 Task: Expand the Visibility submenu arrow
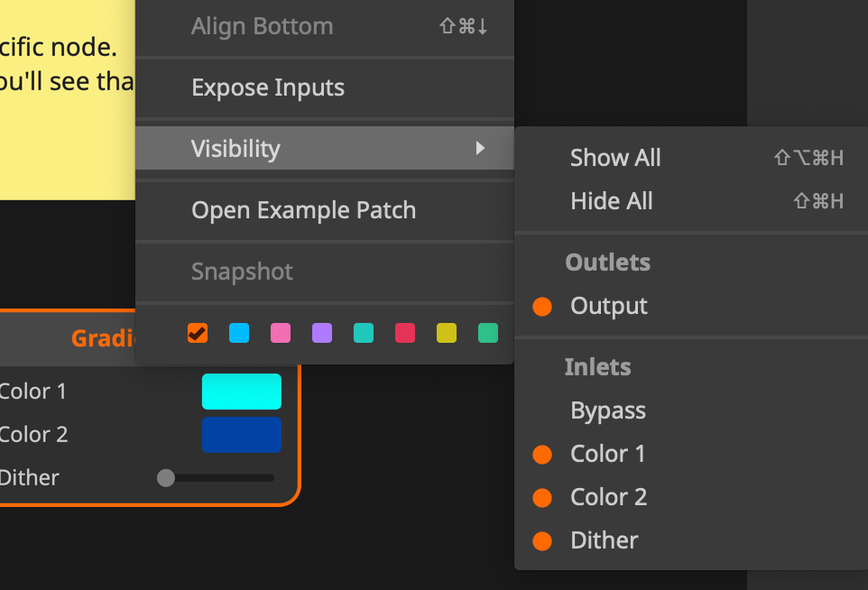[x=481, y=148]
